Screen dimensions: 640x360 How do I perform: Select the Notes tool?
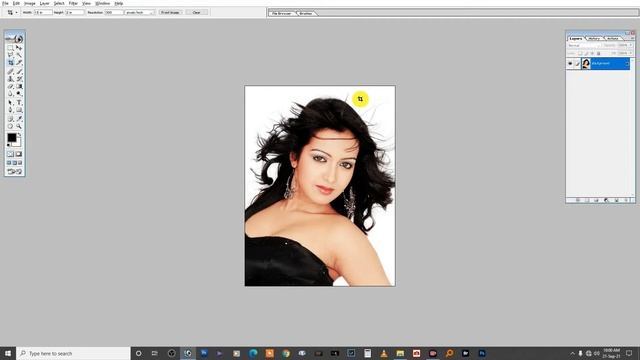11,119
